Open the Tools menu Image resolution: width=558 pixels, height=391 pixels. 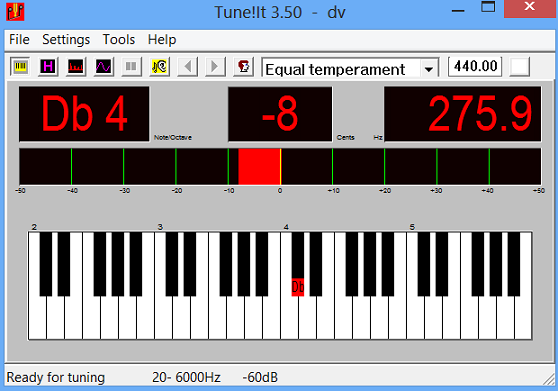[x=119, y=39]
